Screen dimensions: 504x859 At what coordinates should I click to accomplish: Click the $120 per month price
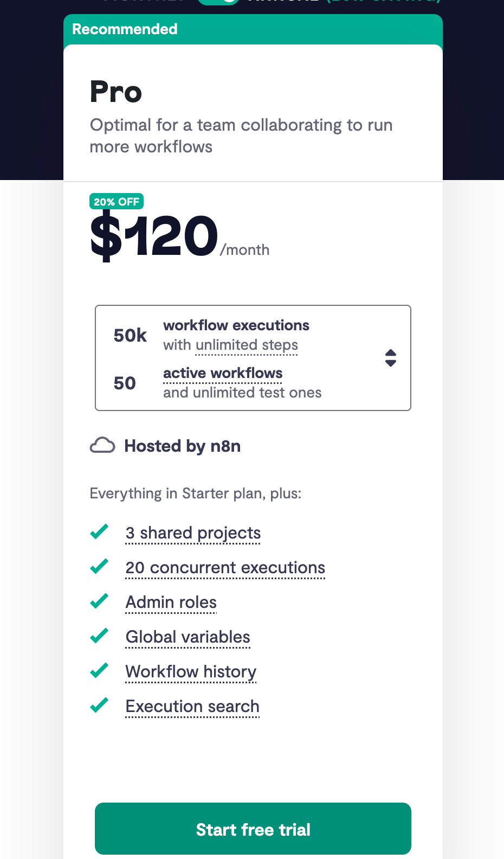179,236
